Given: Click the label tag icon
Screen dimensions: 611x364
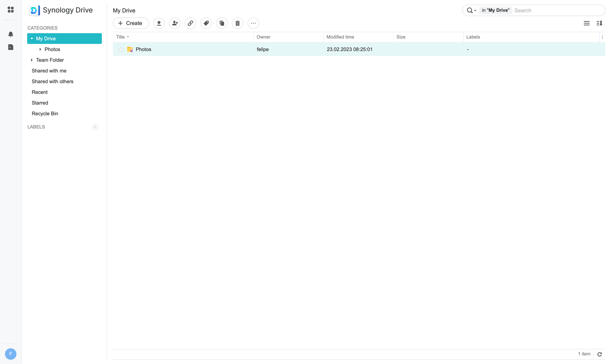Looking at the screenshot, I should pyautogui.click(x=206, y=23).
